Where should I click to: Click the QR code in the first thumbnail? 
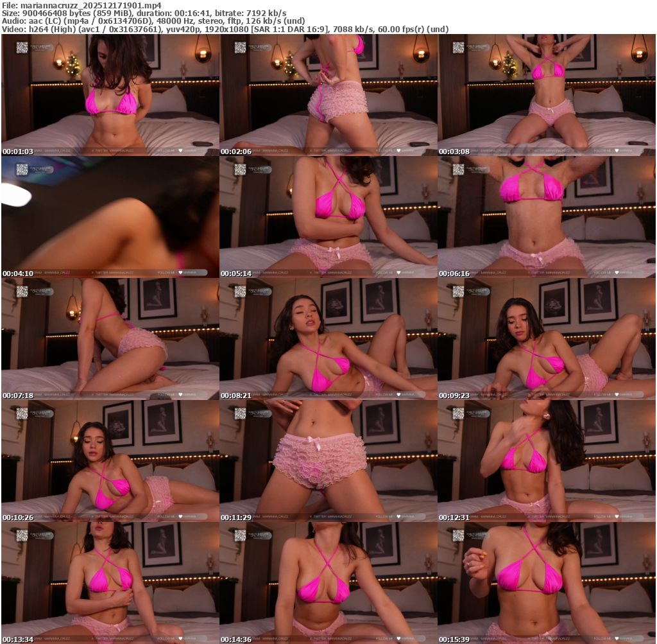coord(22,47)
